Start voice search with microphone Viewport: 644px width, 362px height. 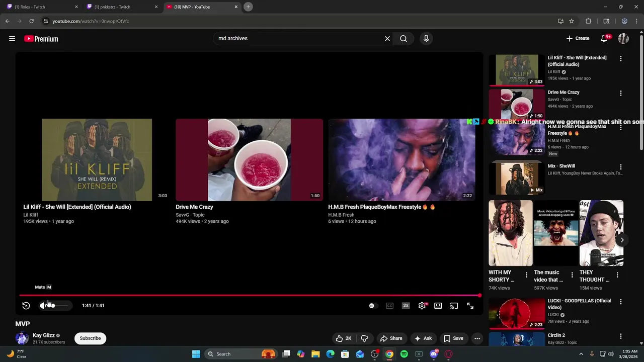coord(426,39)
